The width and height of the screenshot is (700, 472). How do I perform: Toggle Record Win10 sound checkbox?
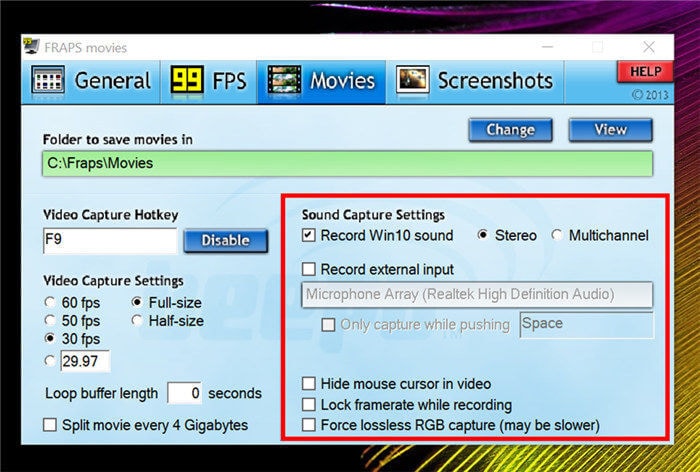pyautogui.click(x=309, y=235)
